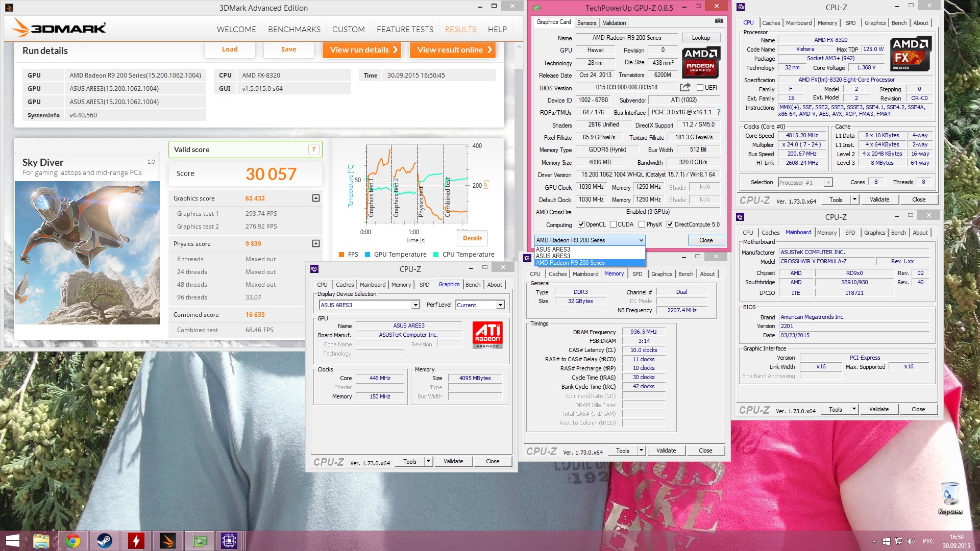This screenshot has height=551, width=980.
Task: Click the valid score question mark icon
Action: pyautogui.click(x=313, y=149)
